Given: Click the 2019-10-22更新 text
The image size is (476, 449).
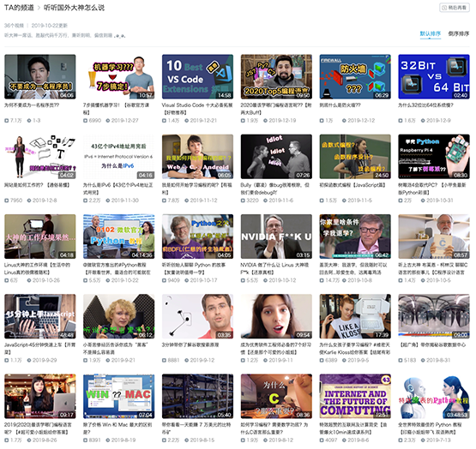Looking at the screenshot, I should (50, 26).
